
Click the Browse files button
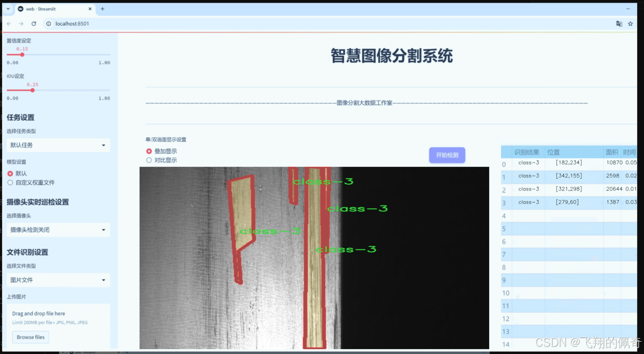(x=30, y=337)
